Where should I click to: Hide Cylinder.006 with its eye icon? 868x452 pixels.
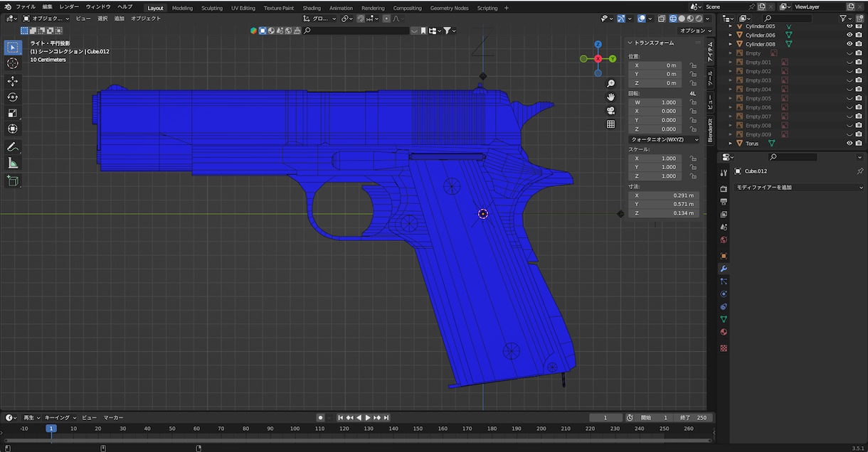click(x=849, y=35)
